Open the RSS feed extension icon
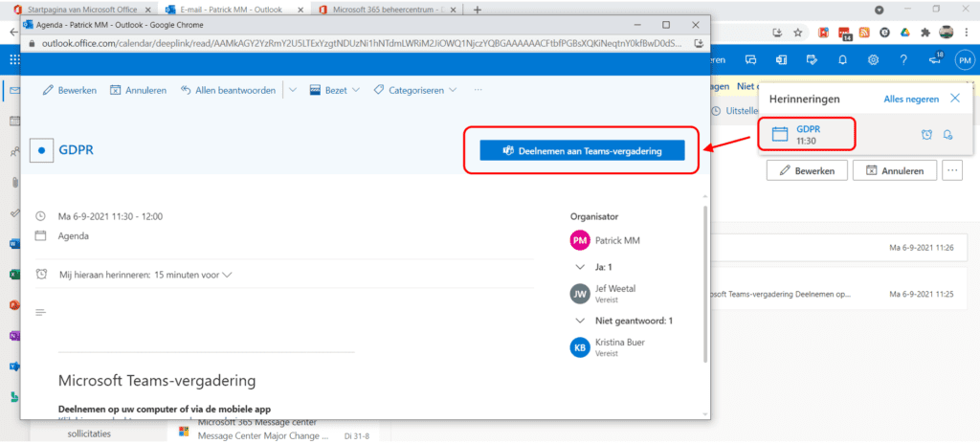 (864, 33)
